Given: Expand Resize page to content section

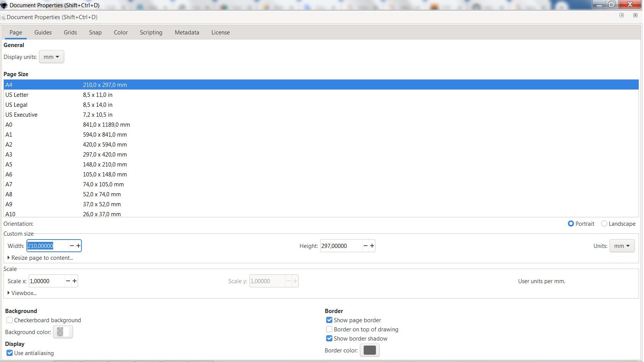Looking at the screenshot, I should [x=40, y=258].
